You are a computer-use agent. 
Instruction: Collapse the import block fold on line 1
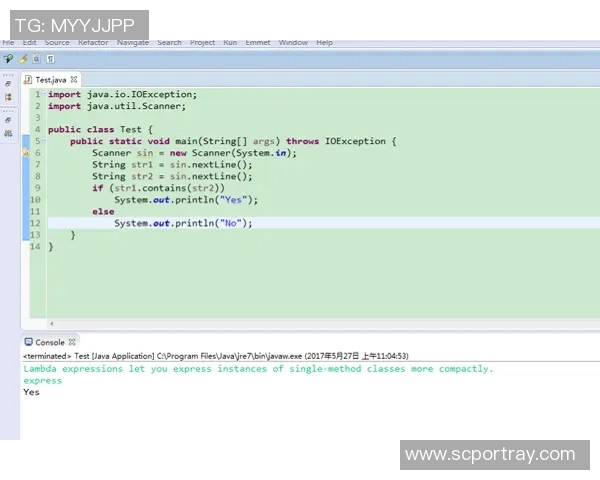[43, 94]
